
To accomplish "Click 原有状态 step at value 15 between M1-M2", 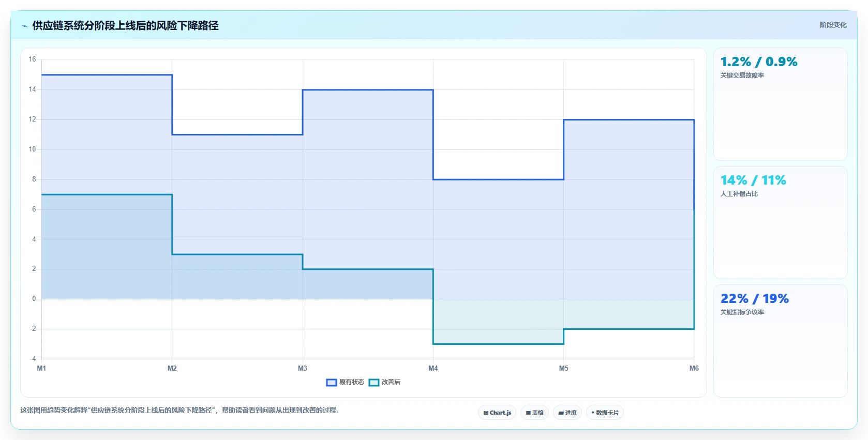I will pyautogui.click(x=107, y=75).
